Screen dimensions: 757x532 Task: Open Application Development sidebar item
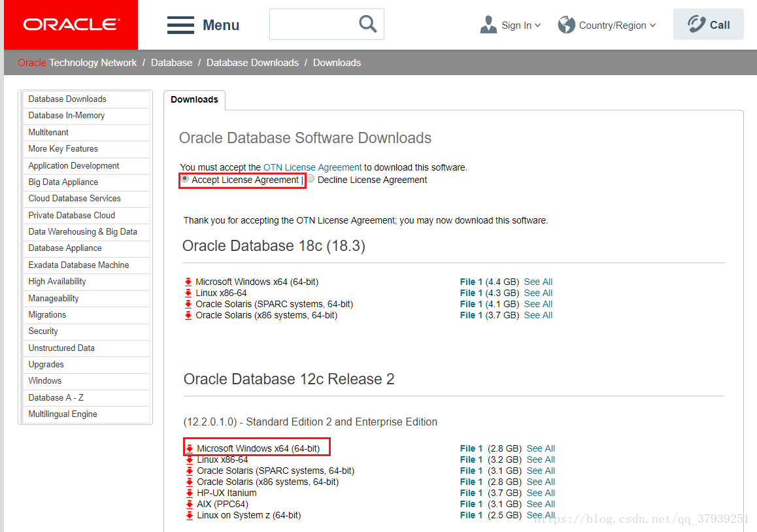pyautogui.click(x=86, y=165)
